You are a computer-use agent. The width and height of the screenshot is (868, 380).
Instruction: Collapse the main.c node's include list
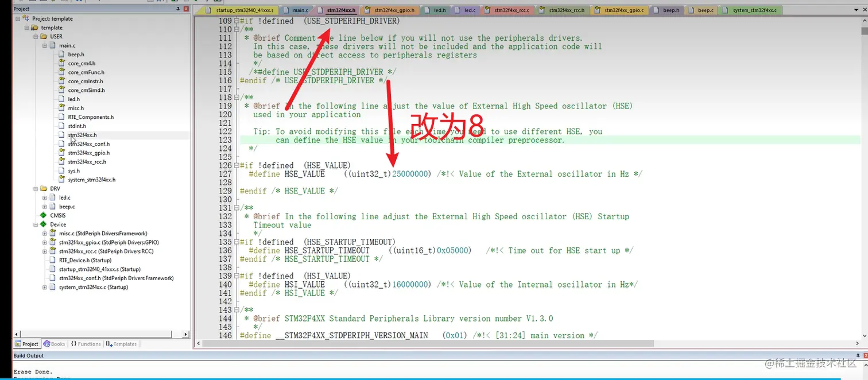point(45,45)
